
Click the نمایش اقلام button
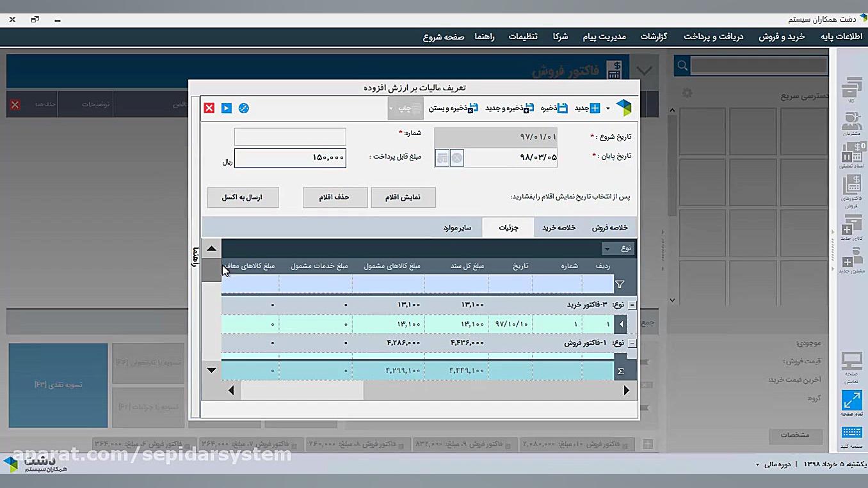point(403,197)
